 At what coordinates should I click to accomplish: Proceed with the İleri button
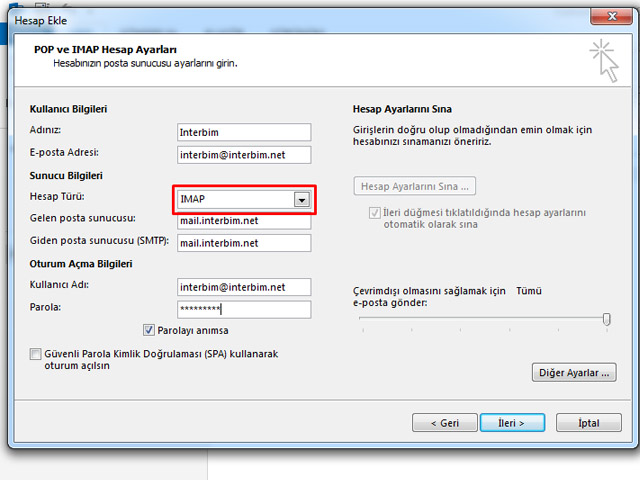(511, 423)
